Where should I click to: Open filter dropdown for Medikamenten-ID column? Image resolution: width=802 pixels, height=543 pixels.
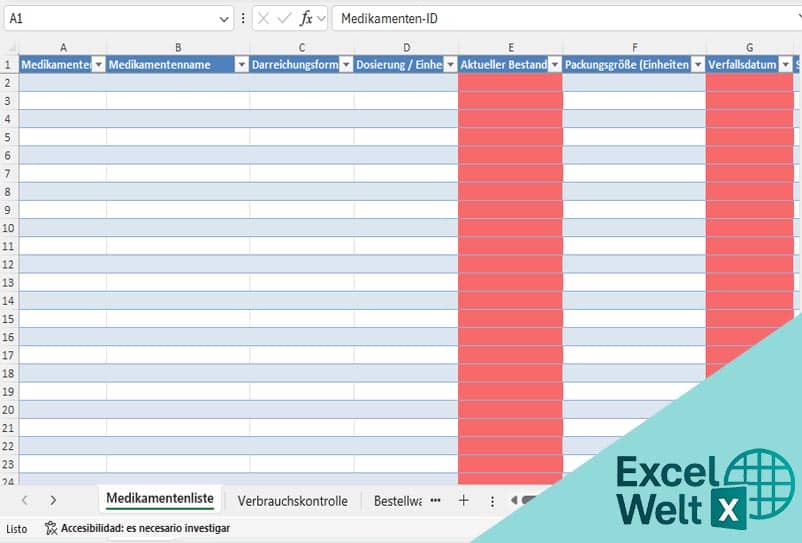99,64
